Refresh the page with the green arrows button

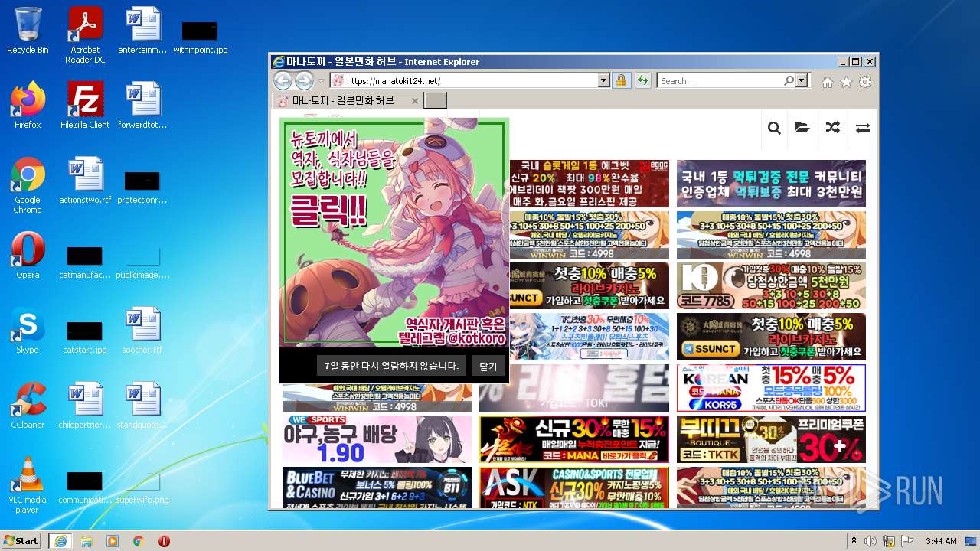click(642, 80)
